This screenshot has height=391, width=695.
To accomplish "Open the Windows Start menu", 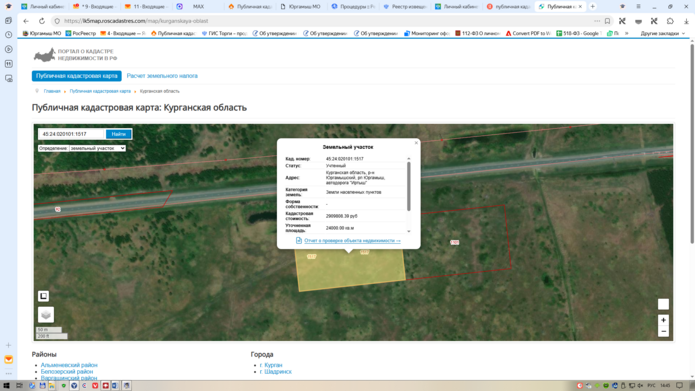I will click(6, 386).
